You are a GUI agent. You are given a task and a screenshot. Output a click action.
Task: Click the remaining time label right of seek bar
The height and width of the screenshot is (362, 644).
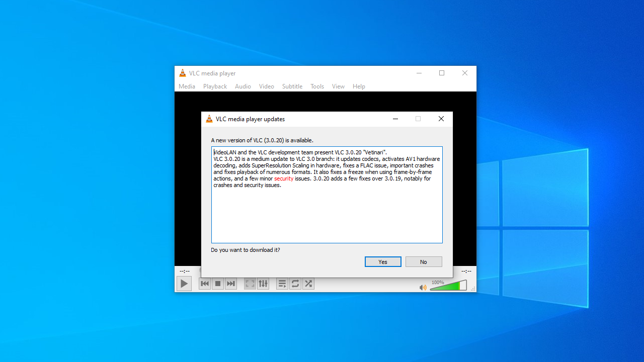coord(466,271)
